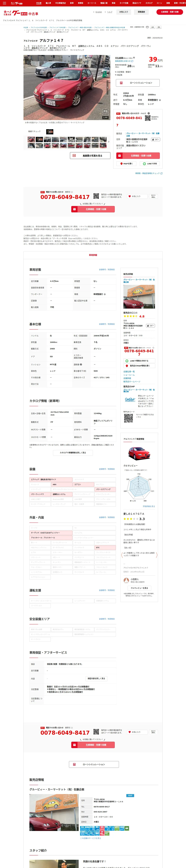Click header 在庫確認・見積り依頼 red button
Image resolution: width=186 pixels, height=868 pixels.
tap(170, 12)
